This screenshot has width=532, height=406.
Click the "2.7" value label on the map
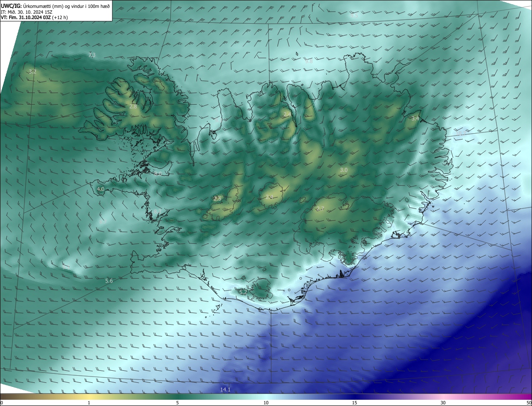coord(320,209)
